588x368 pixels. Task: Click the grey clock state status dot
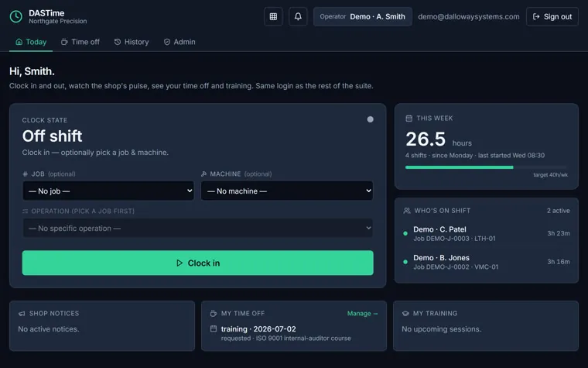click(370, 119)
